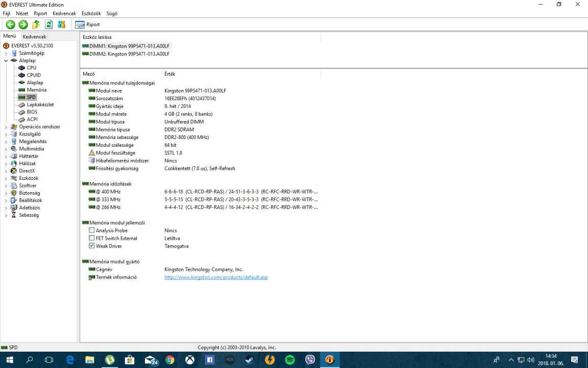Go forward with the green right arrow
Image resolution: width=588 pixels, height=368 pixels.
coord(23,25)
